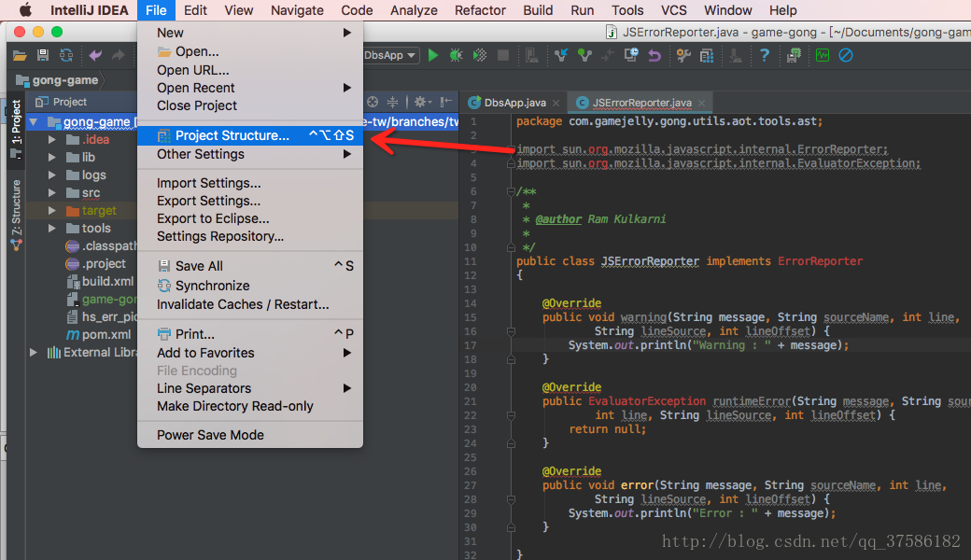Open Line Separators submenu
Screen dimensions: 971x560
[250, 388]
